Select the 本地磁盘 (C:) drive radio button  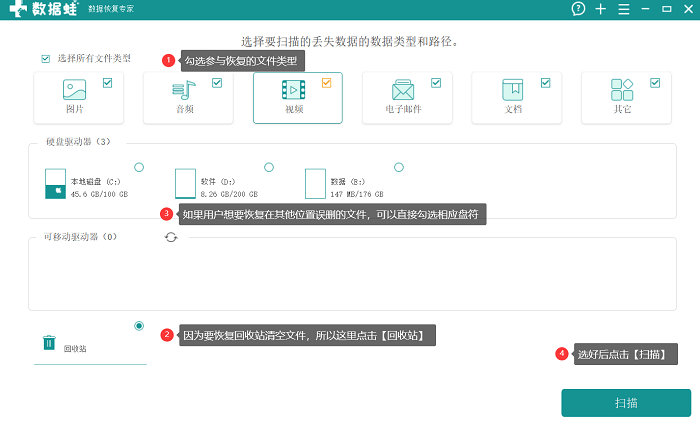[138, 167]
